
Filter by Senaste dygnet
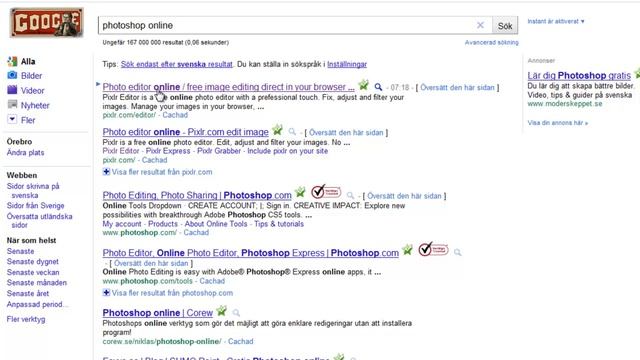[33, 262]
